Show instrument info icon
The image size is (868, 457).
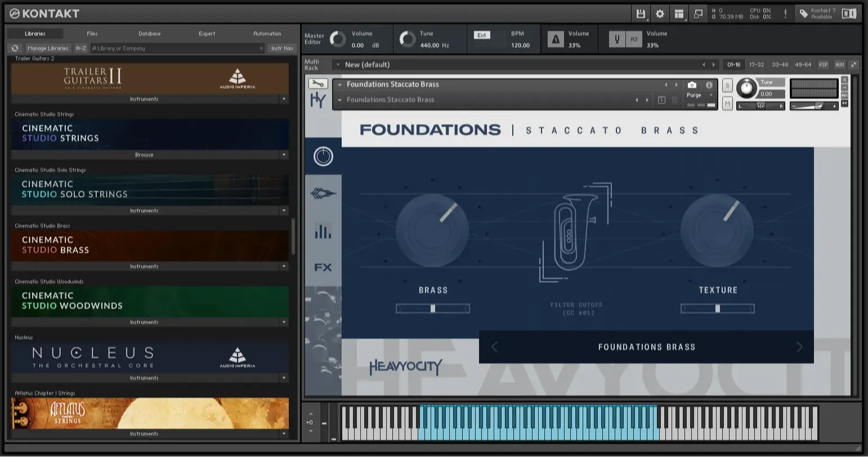[709, 85]
